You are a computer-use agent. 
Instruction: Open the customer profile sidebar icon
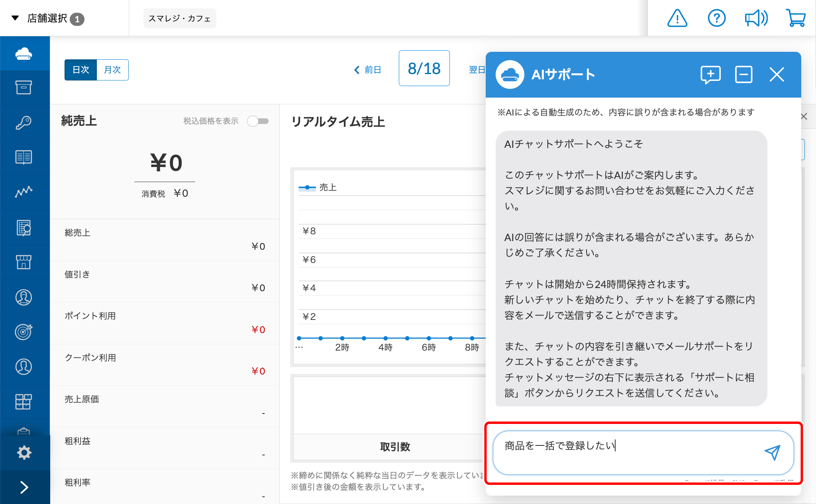pyautogui.click(x=24, y=367)
